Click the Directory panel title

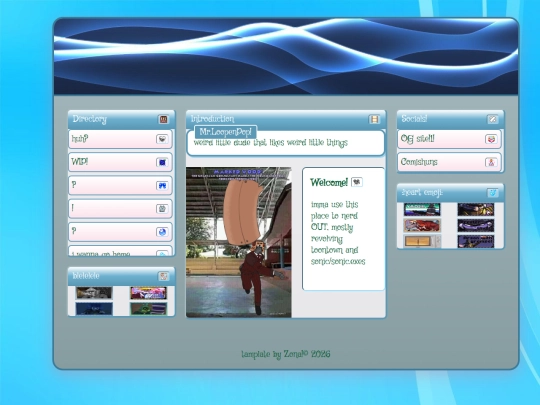[x=90, y=119]
